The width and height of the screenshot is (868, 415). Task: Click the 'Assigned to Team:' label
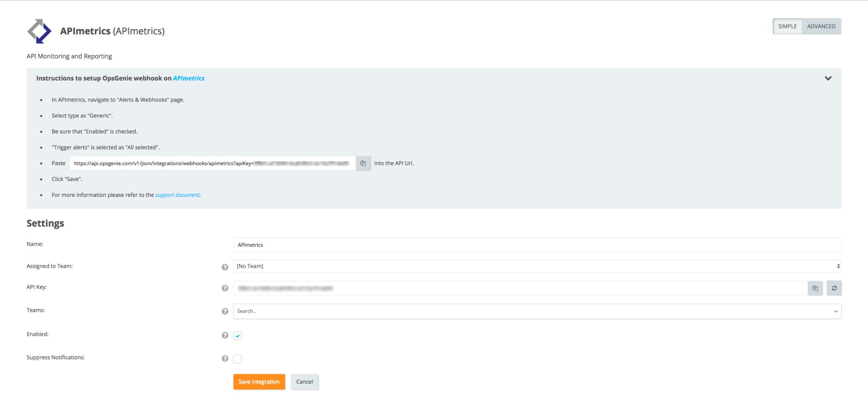point(50,266)
